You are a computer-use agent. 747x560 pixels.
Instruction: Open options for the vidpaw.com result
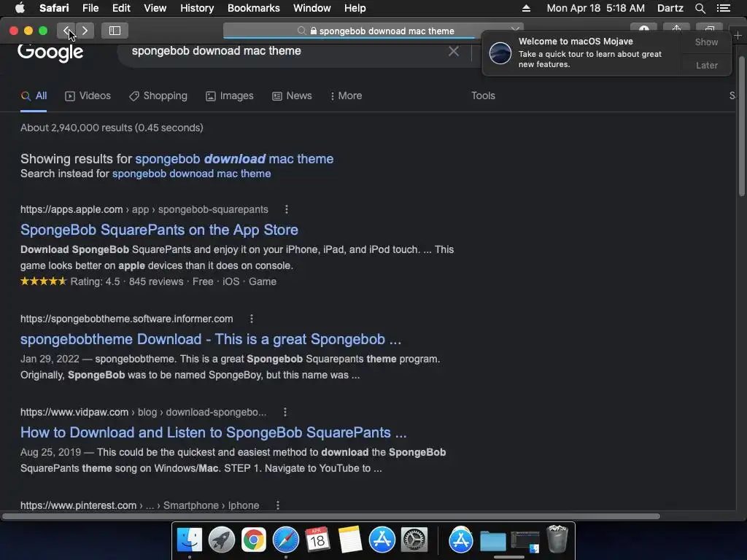coord(285,412)
